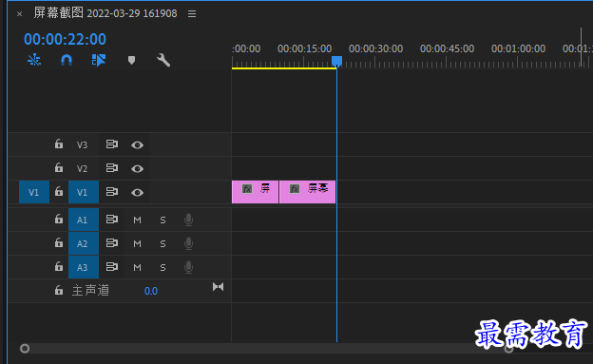Click the blue playhead marker
This screenshot has width=593, height=364.
tap(336, 61)
